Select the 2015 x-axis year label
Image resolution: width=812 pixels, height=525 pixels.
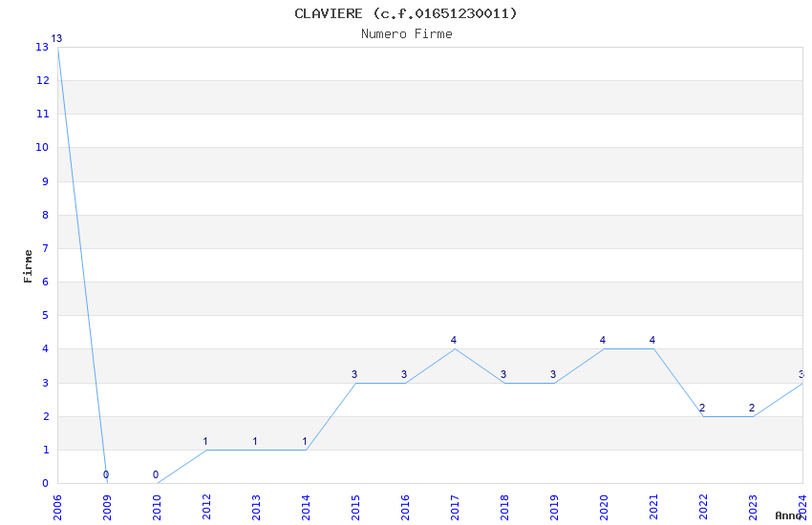pyautogui.click(x=355, y=508)
